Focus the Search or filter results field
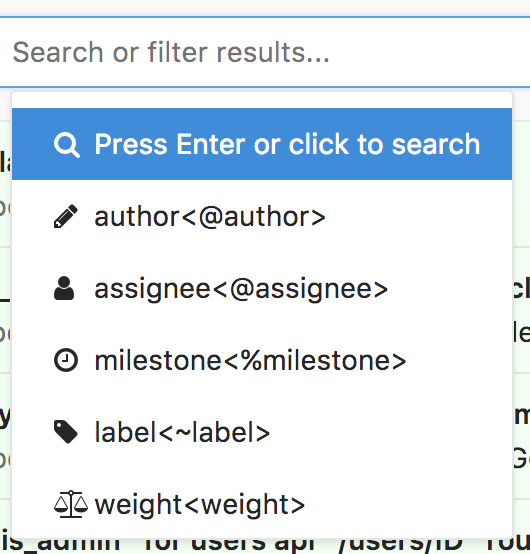 265,52
